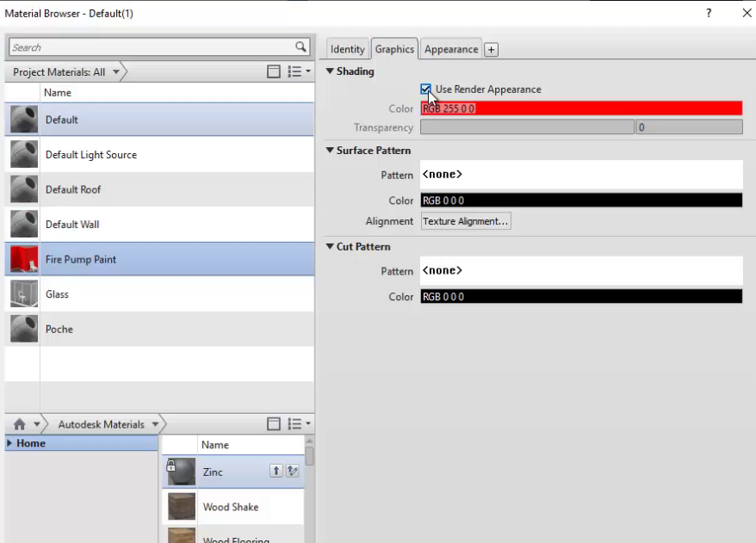Click the Name column header in library list
The width and height of the screenshot is (756, 543).
pyautogui.click(x=251, y=445)
